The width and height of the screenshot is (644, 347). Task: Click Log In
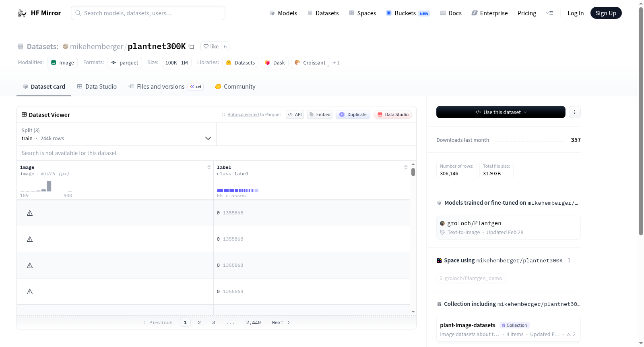coord(576,13)
